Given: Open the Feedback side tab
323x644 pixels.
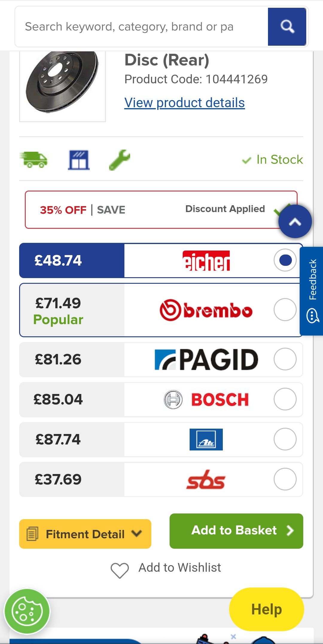Looking at the screenshot, I should 312,291.
